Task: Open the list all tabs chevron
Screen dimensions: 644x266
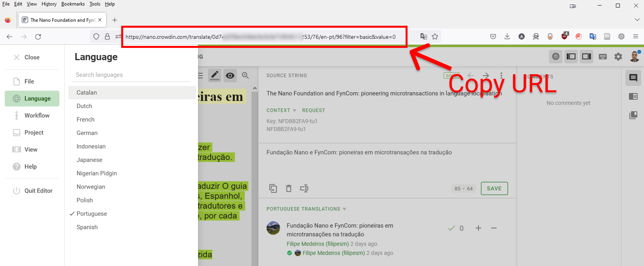Action: click(637, 20)
